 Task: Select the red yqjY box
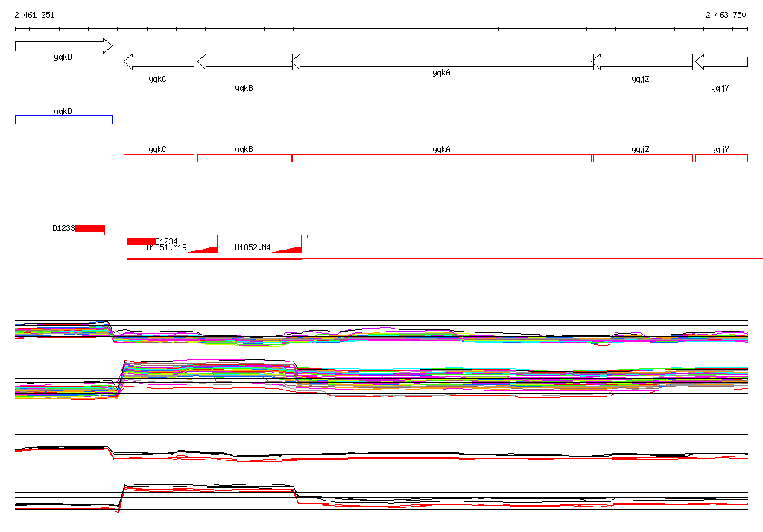tap(721, 158)
